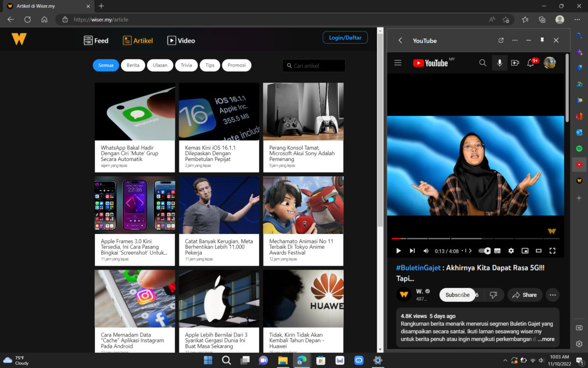Toggle subtitles on the video player
The width and height of the screenshot is (588, 368).
point(497,251)
